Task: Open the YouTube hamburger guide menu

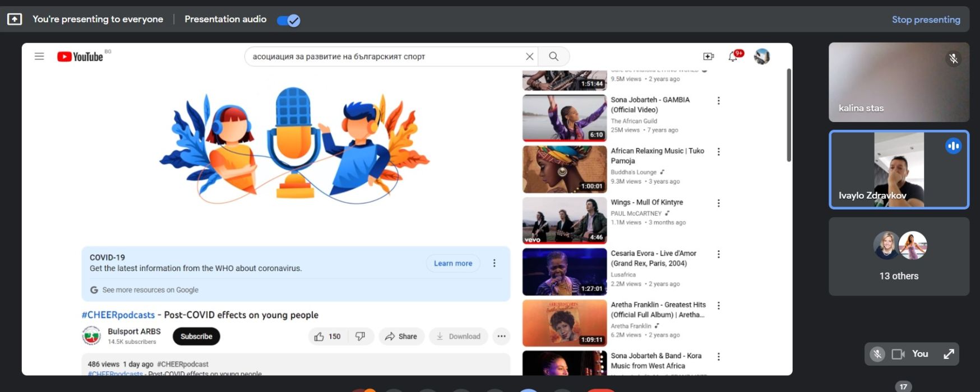Action: click(x=39, y=57)
